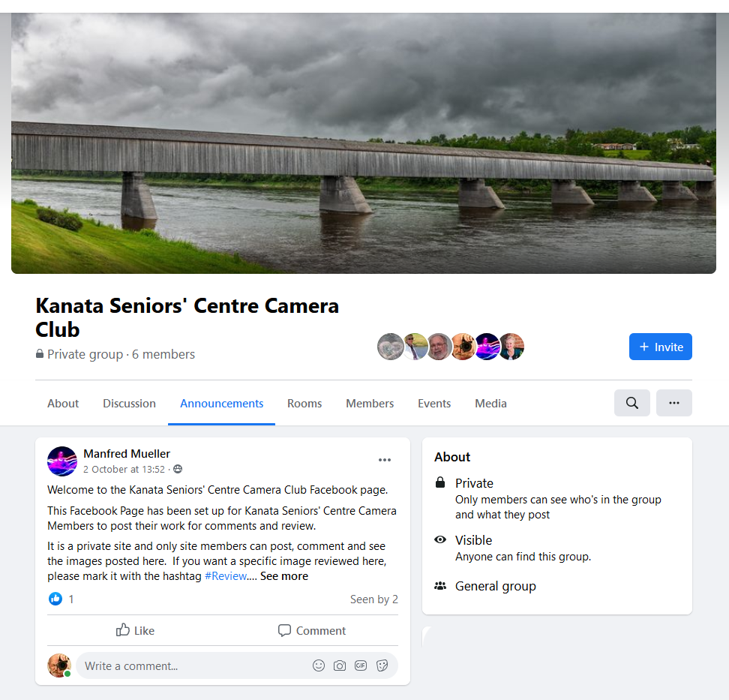Open the post three-dot options menu
Image resolution: width=729 pixels, height=700 pixels.
385,460
